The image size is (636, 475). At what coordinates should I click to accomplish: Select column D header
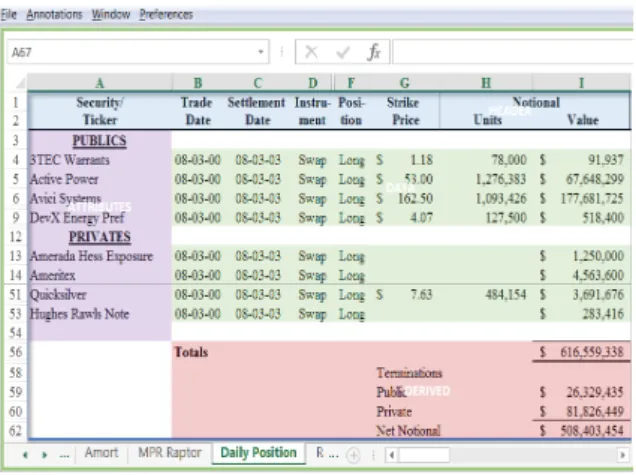pos(312,83)
